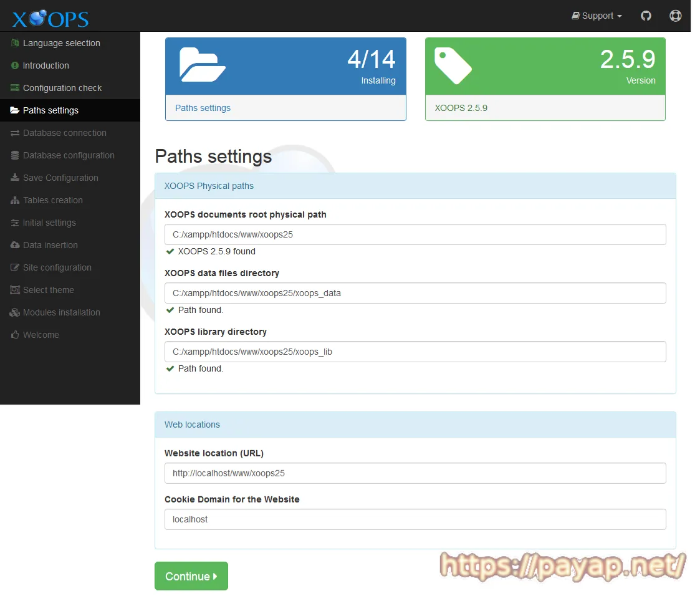This screenshot has width=700, height=596.
Task: Click the Language selection sidebar icon
Action: 15,43
